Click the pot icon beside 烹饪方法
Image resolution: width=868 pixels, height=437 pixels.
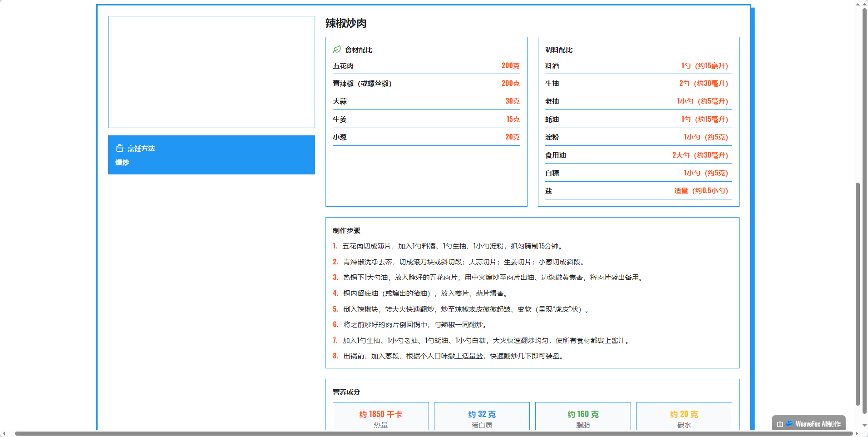pyautogui.click(x=119, y=148)
